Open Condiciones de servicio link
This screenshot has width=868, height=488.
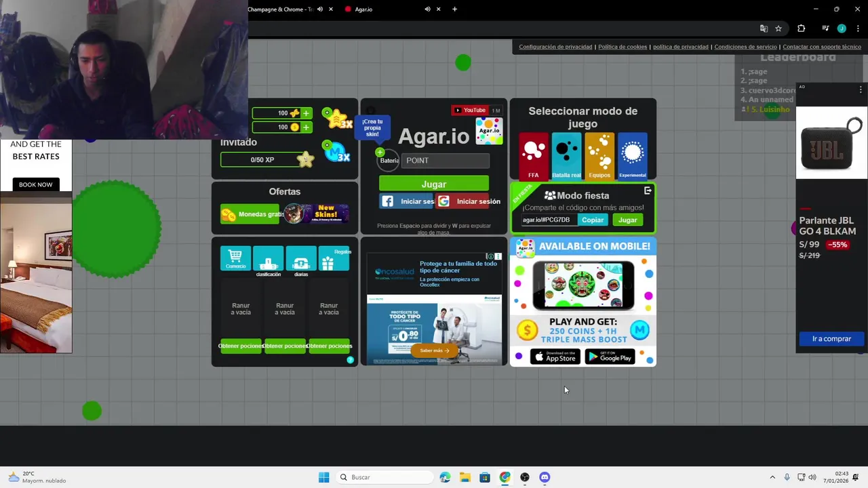tap(745, 47)
